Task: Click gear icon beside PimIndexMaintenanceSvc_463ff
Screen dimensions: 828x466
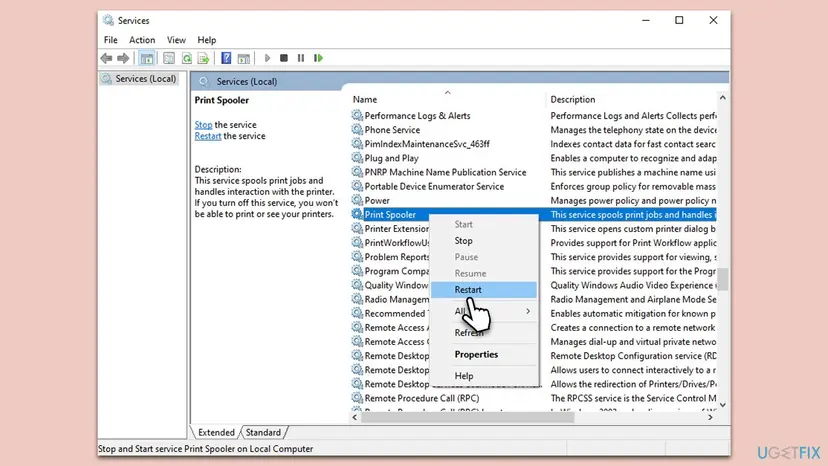Action: pos(357,144)
